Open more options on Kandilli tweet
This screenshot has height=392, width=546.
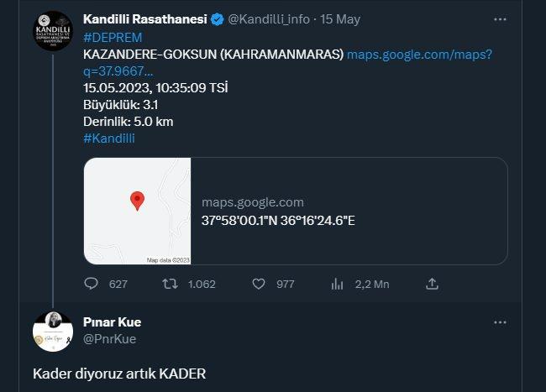point(500,19)
